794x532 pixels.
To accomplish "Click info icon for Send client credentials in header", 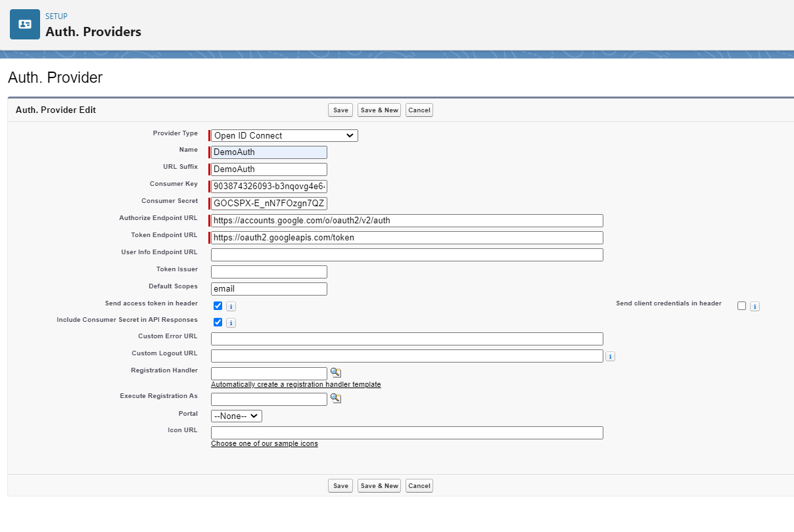I will [x=755, y=306].
